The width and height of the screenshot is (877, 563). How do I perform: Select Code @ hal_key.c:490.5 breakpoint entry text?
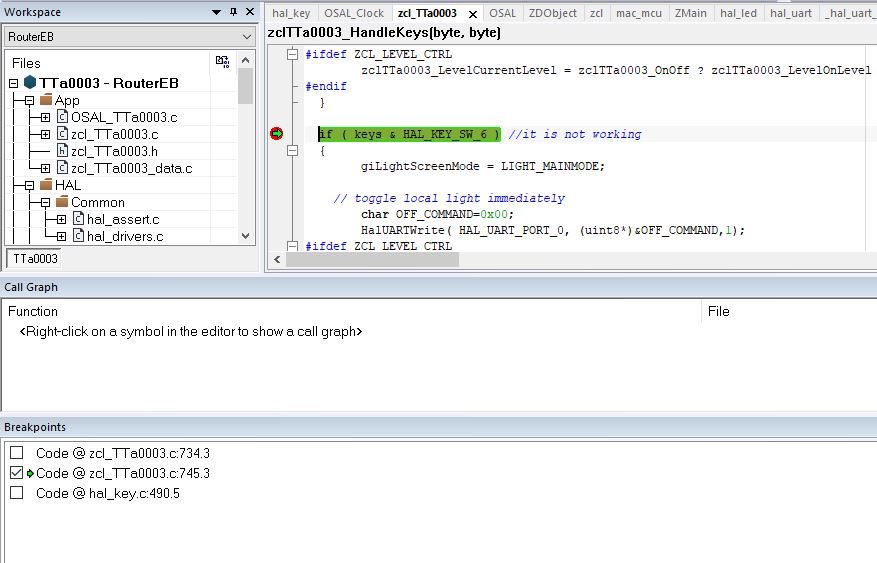[x=108, y=493]
